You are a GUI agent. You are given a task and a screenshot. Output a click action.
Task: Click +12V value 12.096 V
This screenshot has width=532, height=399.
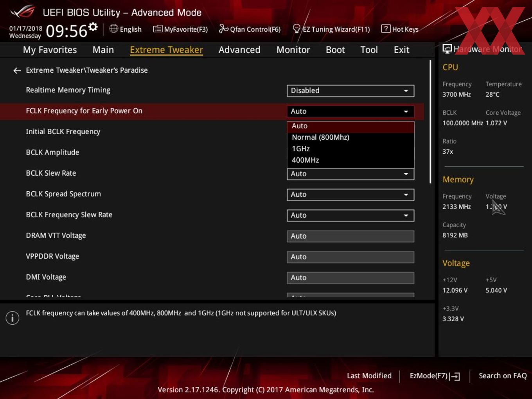[455, 290]
